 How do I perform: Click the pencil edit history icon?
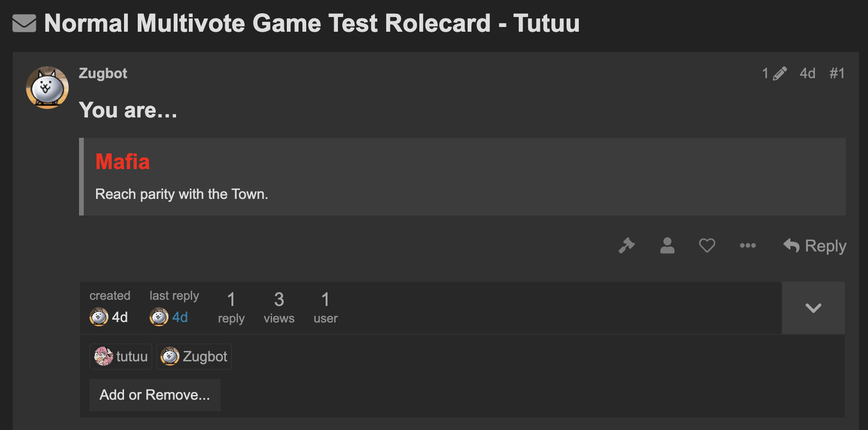779,73
